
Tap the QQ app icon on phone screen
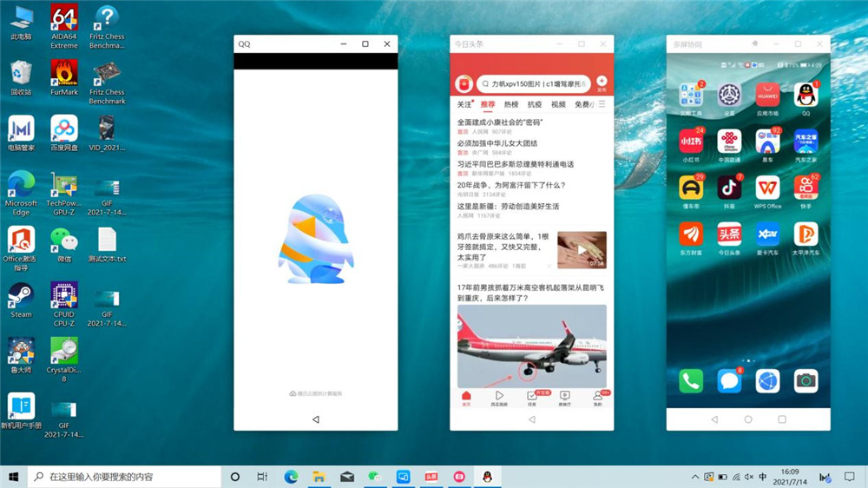point(806,96)
